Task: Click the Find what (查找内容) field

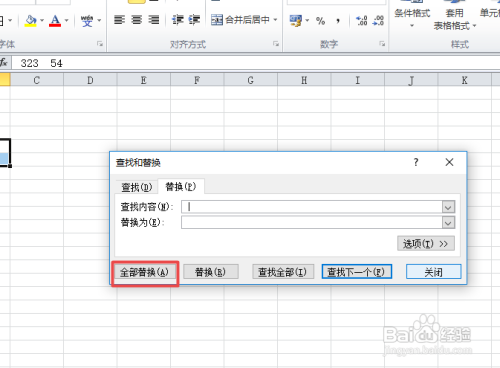Action: pyautogui.click(x=312, y=207)
